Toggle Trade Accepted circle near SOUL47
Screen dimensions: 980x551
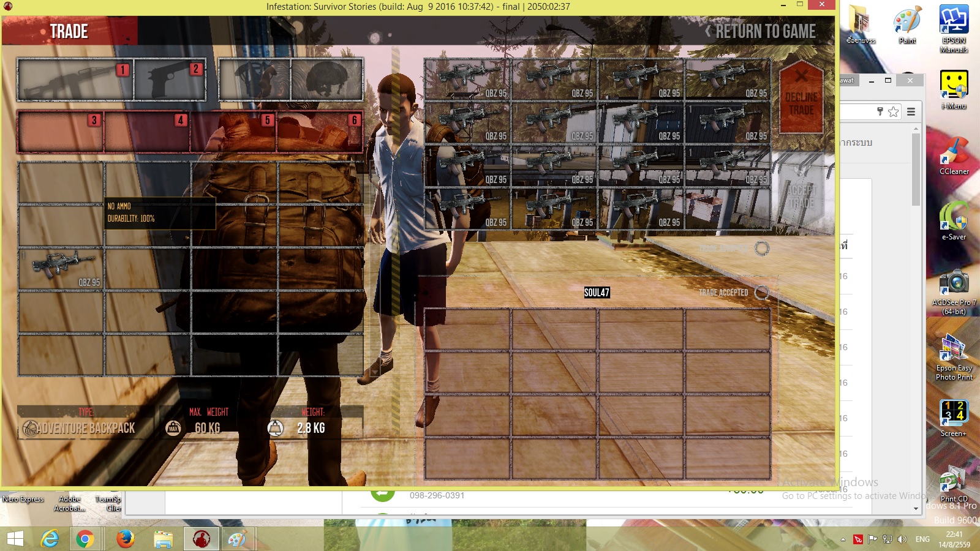pyautogui.click(x=762, y=293)
